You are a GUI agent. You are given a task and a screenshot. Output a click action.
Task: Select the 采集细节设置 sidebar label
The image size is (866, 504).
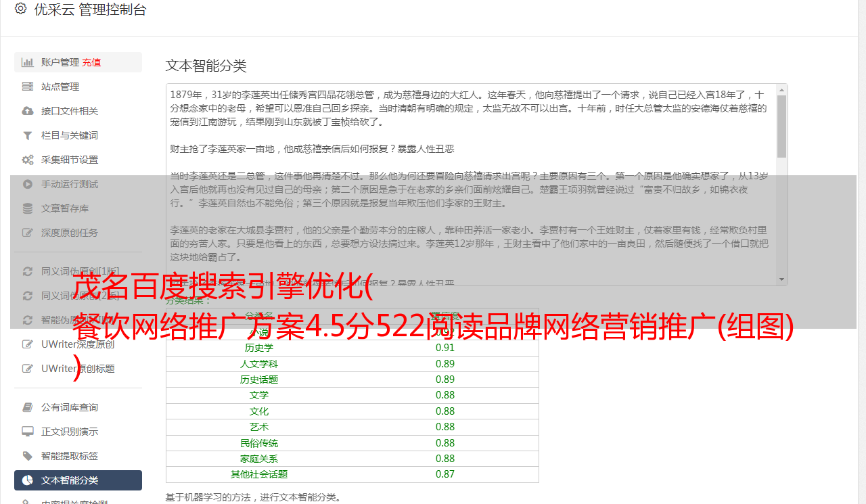click(x=70, y=160)
